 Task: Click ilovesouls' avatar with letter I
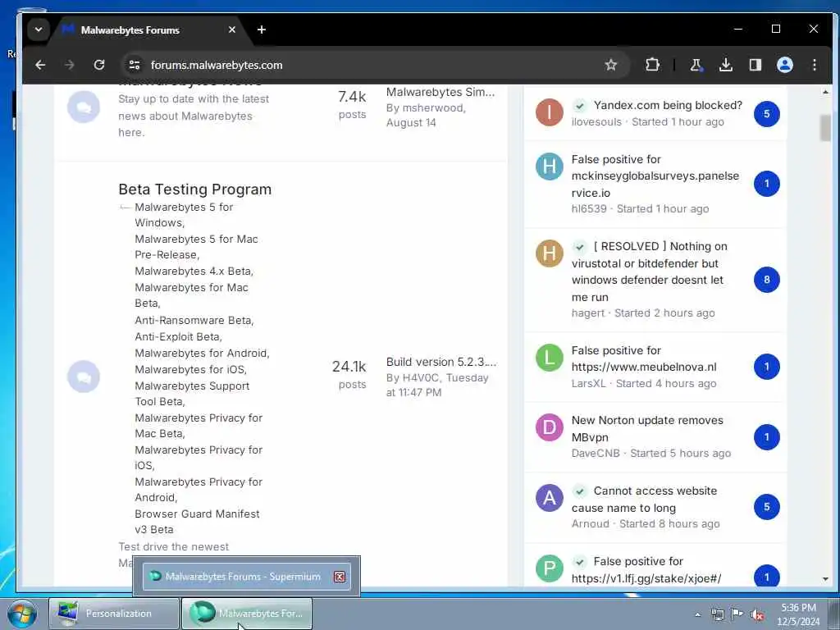pos(549,112)
